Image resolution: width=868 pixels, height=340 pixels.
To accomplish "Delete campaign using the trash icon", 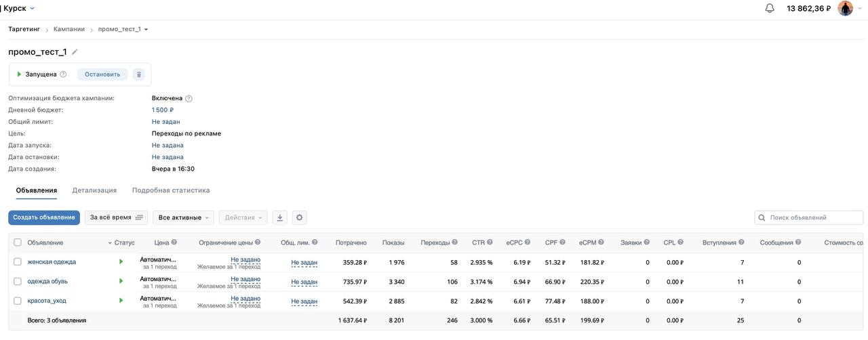I will (139, 75).
